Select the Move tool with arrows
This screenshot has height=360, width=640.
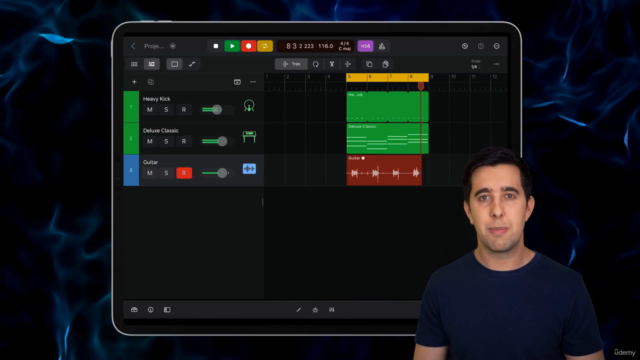point(348,64)
